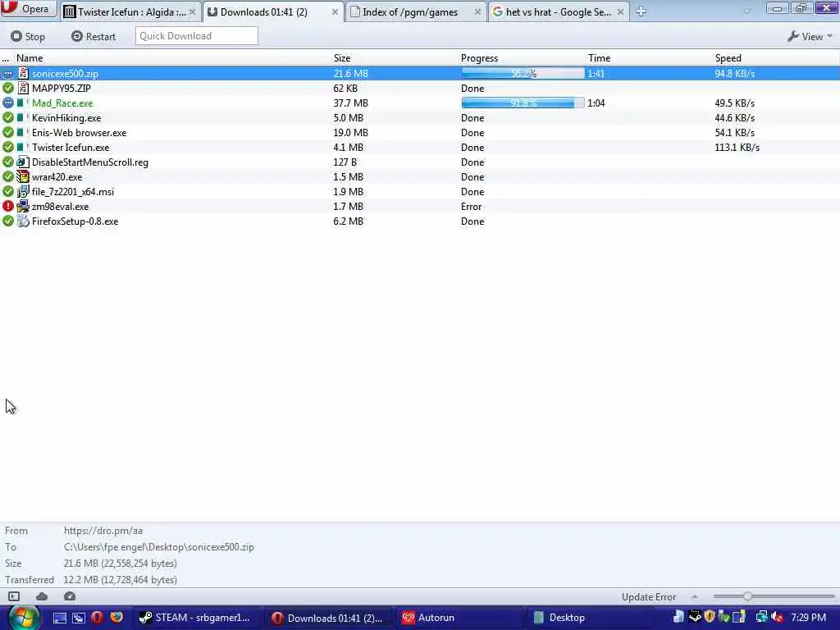Image resolution: width=840 pixels, height=630 pixels.
Task: Click the Mad_Race.exe progress bar
Action: (x=523, y=103)
